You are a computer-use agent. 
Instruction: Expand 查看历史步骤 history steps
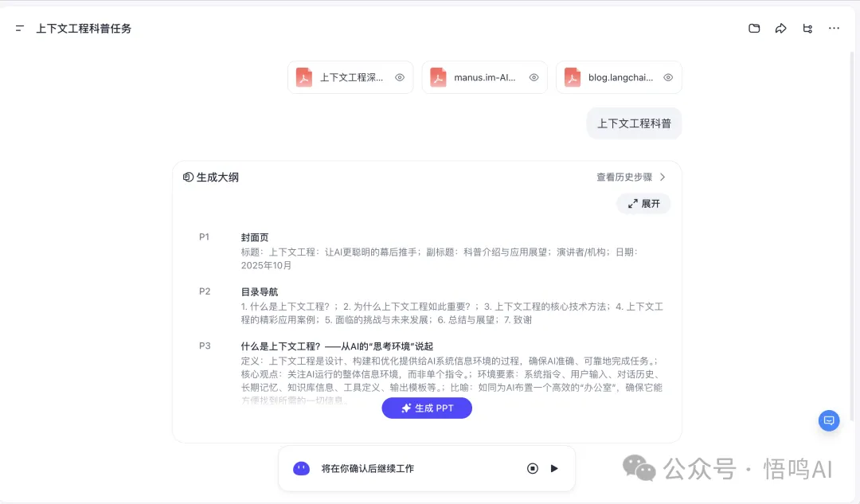click(x=631, y=178)
